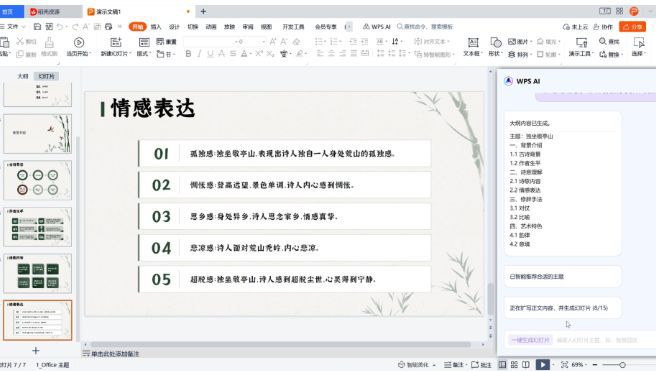Click the Paste clipboard icon

5,42
